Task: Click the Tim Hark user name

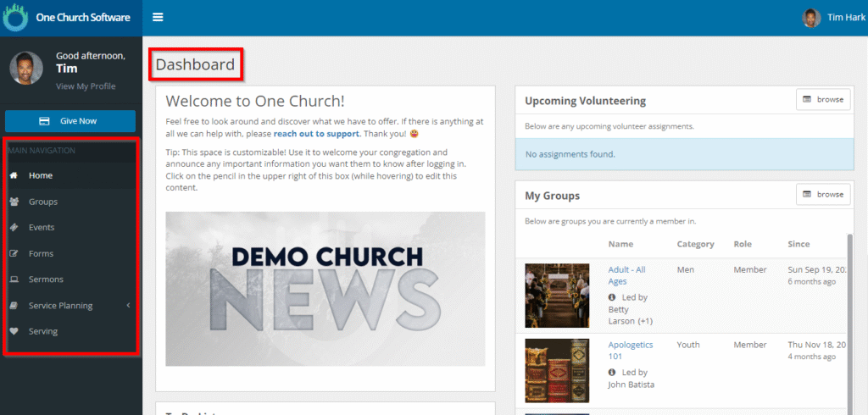Action: coord(846,18)
